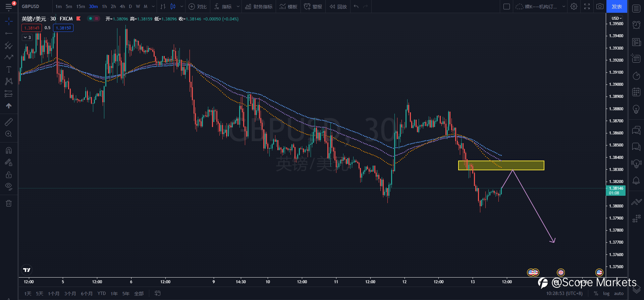The height and width of the screenshot is (300, 644).
Task: Open the ideas lightbulb panel
Action: 636,109
